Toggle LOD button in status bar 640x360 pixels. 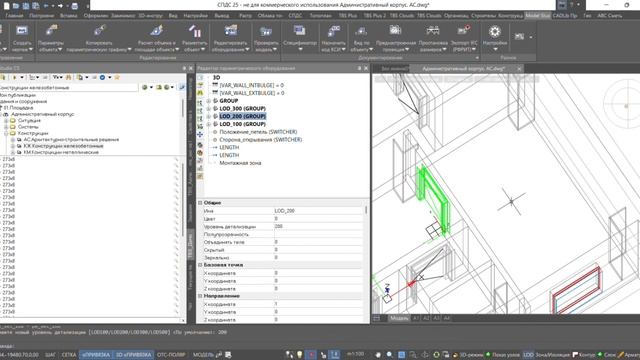click(528, 355)
